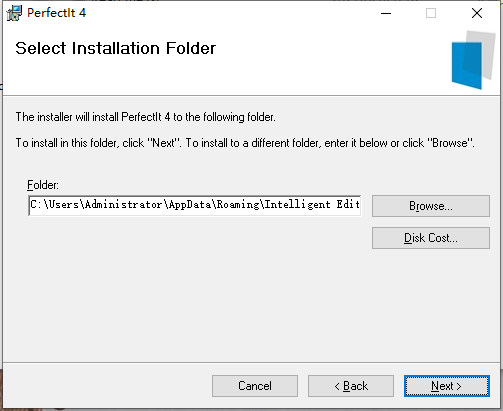The width and height of the screenshot is (503, 411).
Task: Close the PerfectIt 4 setup window
Action: 477,13
